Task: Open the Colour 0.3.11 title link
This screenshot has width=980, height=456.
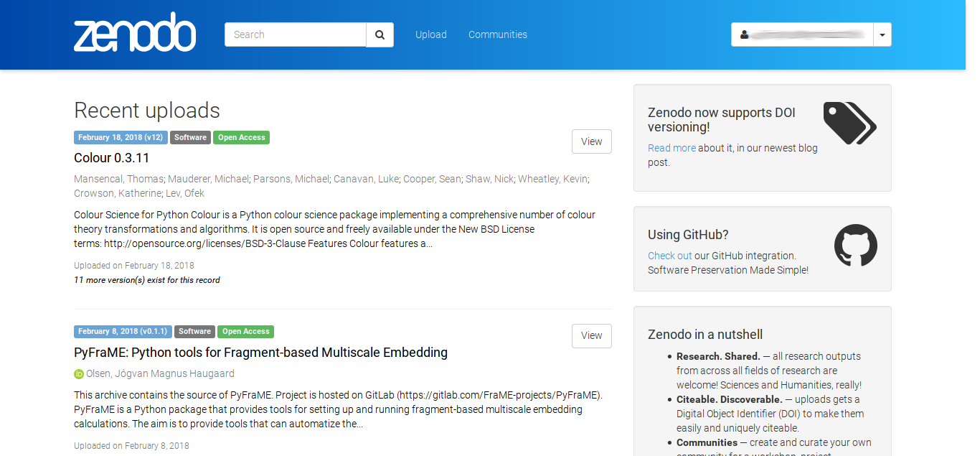Action: [x=111, y=158]
